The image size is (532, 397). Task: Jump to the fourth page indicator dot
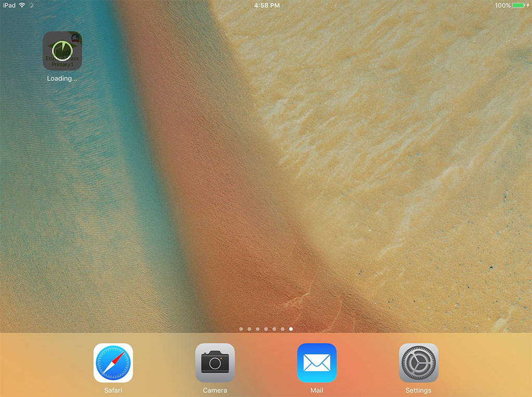tap(266, 329)
